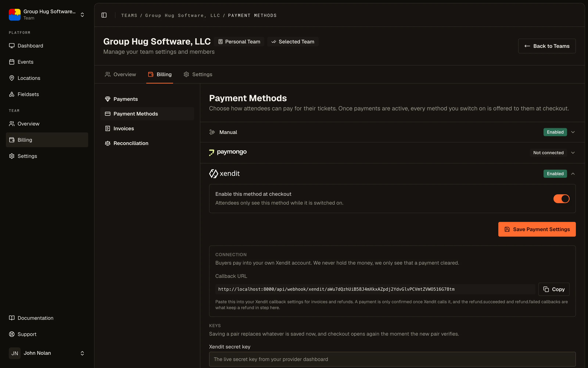Screen dimensions: 588x368
Task: Click the Events calendar icon
Action: point(12,62)
